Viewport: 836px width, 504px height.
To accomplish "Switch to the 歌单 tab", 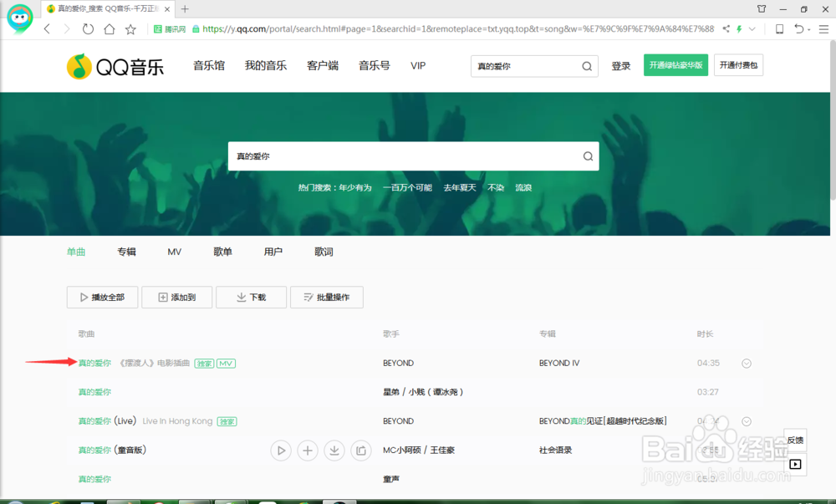I will tap(223, 252).
